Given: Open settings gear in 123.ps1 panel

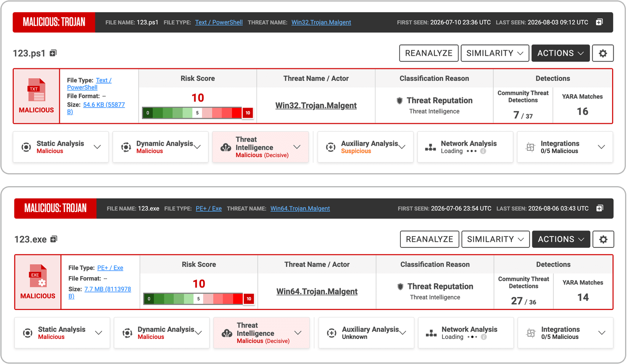Looking at the screenshot, I should 603,53.
